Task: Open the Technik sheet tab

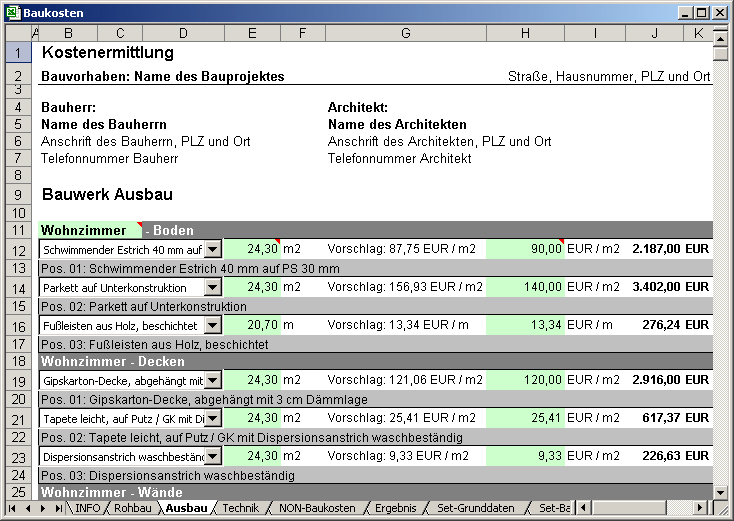Action: (x=241, y=508)
